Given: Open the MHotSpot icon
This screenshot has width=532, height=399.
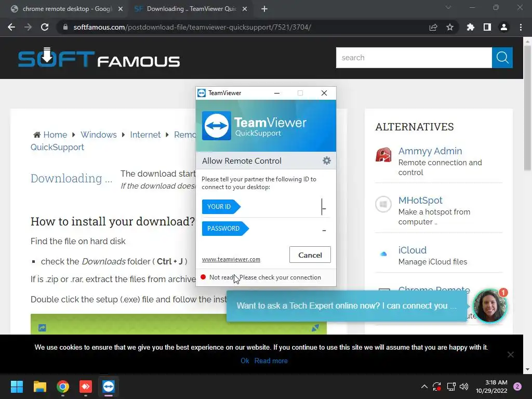Looking at the screenshot, I should click(x=383, y=204).
